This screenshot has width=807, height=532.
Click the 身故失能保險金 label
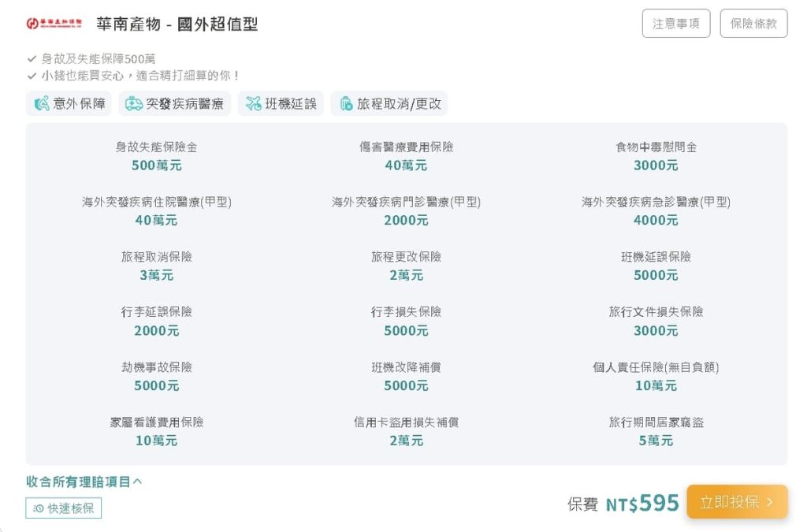click(157, 147)
